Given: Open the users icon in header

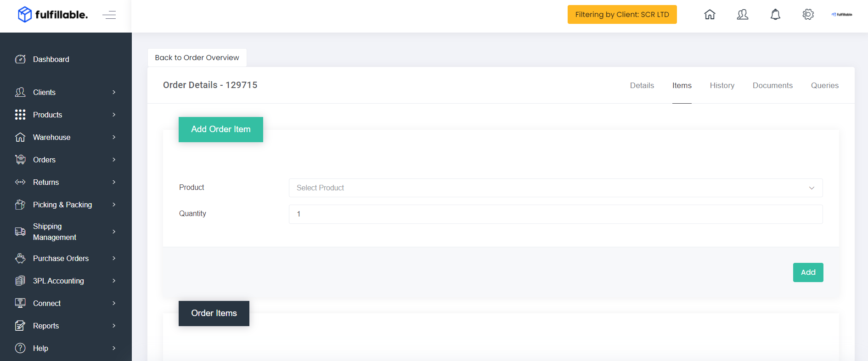Looking at the screenshot, I should [x=743, y=15].
